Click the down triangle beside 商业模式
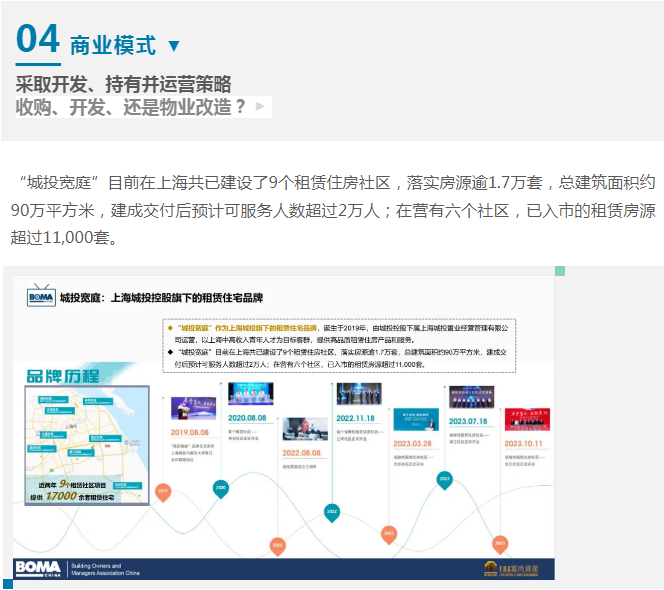This screenshot has height=590, width=664. click(x=174, y=45)
